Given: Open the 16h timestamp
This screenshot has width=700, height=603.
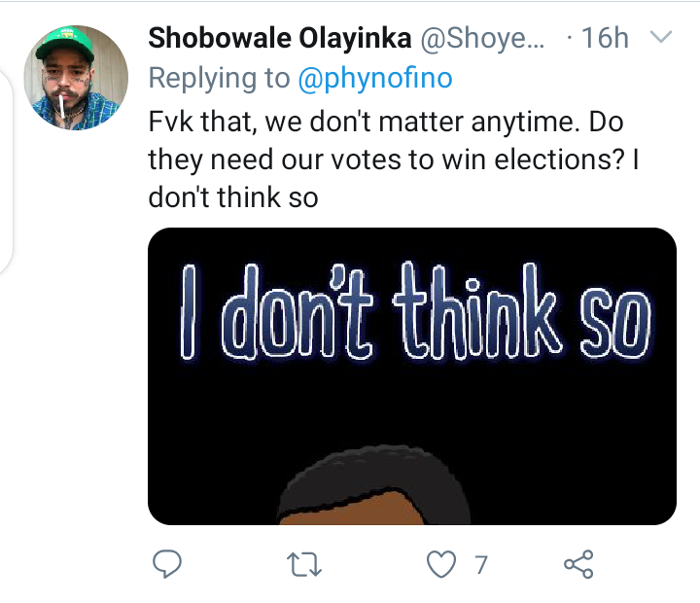Looking at the screenshot, I should click(605, 39).
